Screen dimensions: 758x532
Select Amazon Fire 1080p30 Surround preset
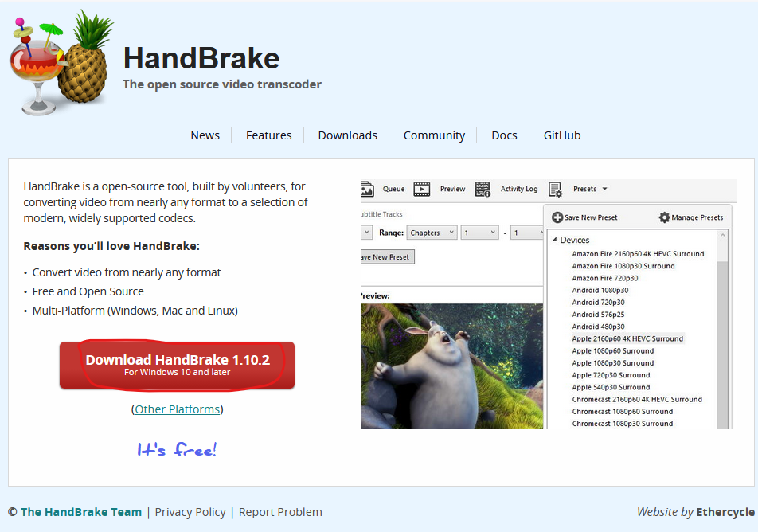[x=623, y=266]
